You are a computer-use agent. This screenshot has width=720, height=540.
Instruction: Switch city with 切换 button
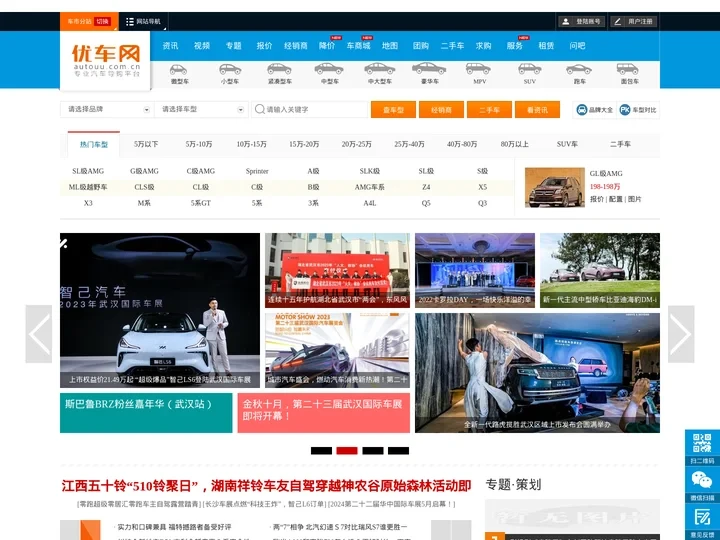click(x=102, y=22)
